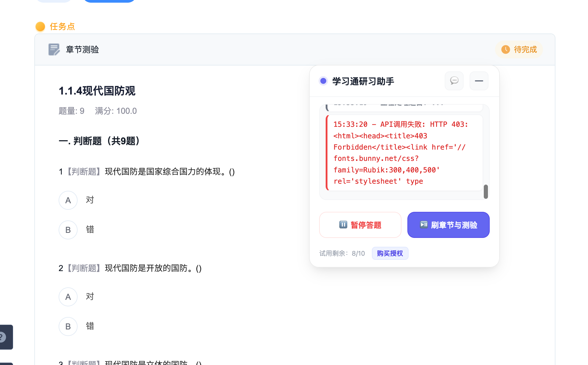Image resolution: width=588 pixels, height=365 pixels.
Task: Click the log panel scrollbar thumb
Action: tap(486, 192)
